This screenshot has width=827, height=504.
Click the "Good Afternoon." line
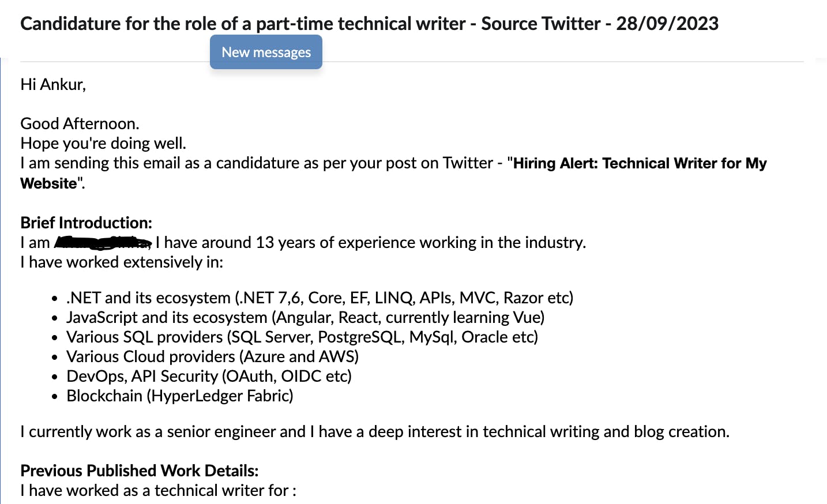click(80, 123)
